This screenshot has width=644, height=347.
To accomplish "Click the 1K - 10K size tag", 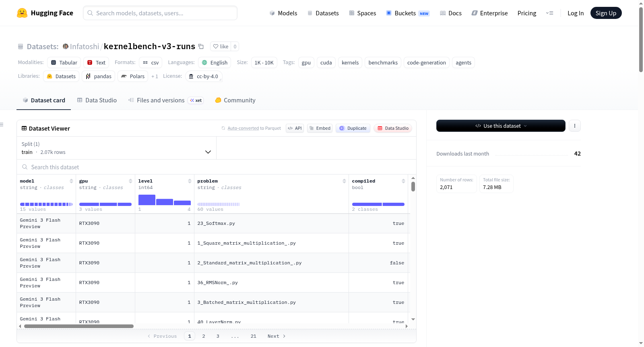I will coord(264,62).
